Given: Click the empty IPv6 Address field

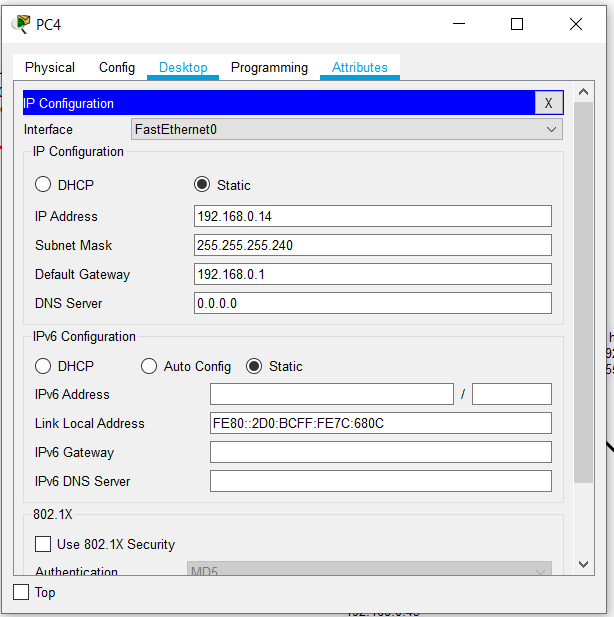Looking at the screenshot, I should click(332, 394).
